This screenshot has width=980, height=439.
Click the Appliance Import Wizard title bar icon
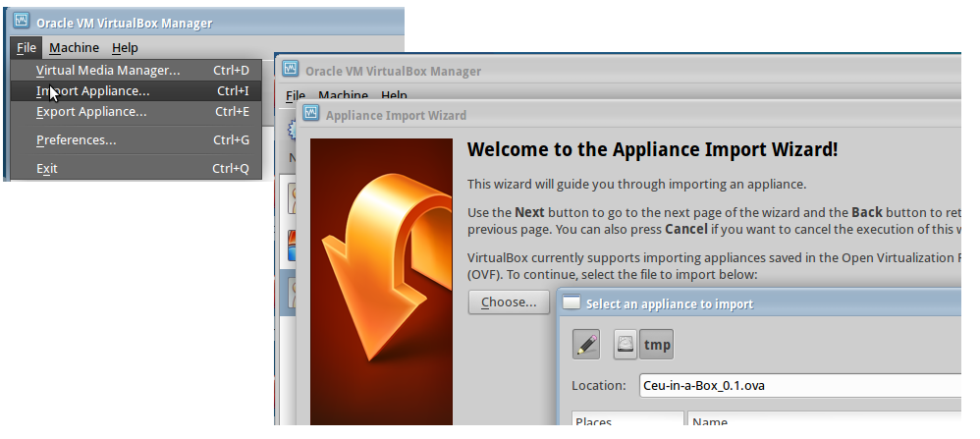point(310,114)
